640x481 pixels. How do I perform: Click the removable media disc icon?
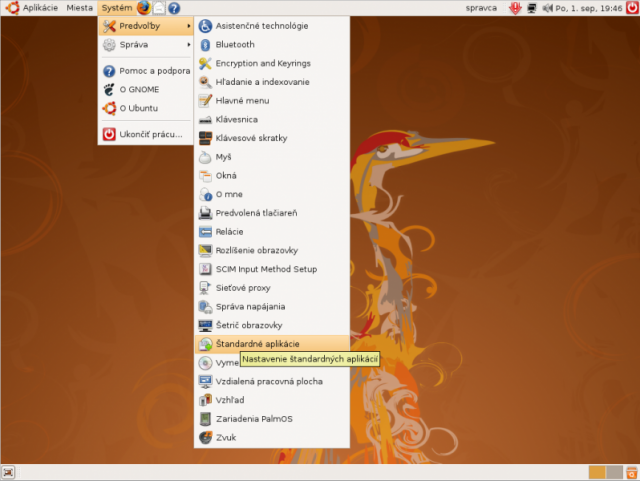(205, 363)
